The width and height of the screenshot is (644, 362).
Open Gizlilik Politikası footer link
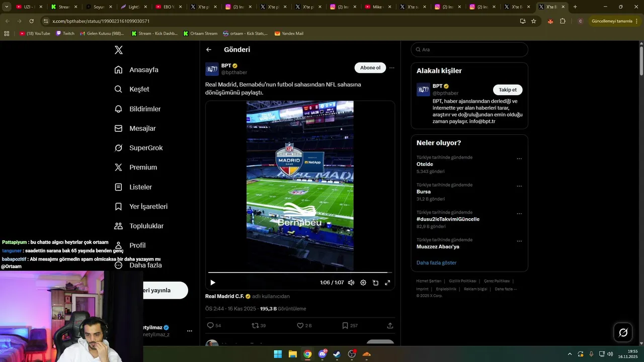point(462,281)
